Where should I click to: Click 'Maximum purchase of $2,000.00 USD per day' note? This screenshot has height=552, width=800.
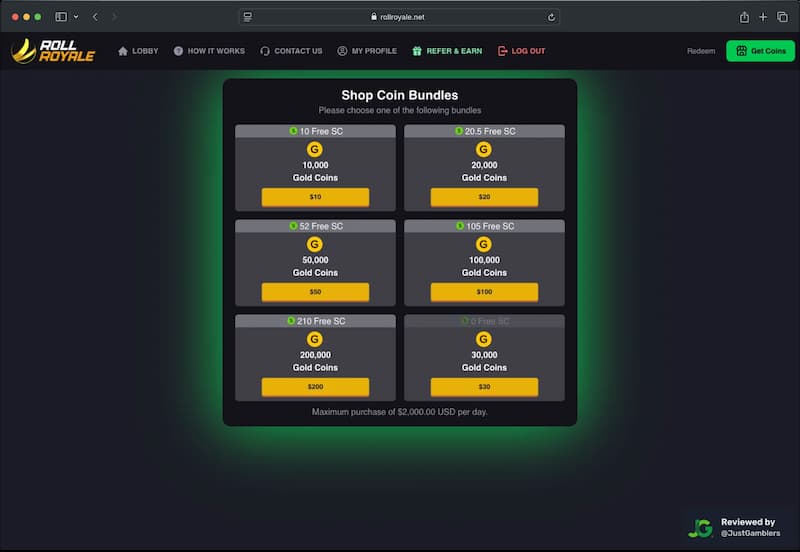(399, 412)
